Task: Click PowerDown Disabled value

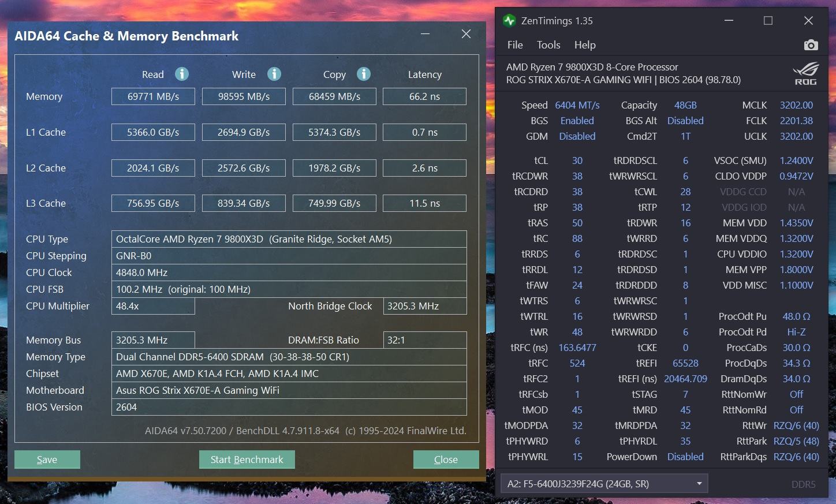Action: pyautogui.click(x=685, y=457)
